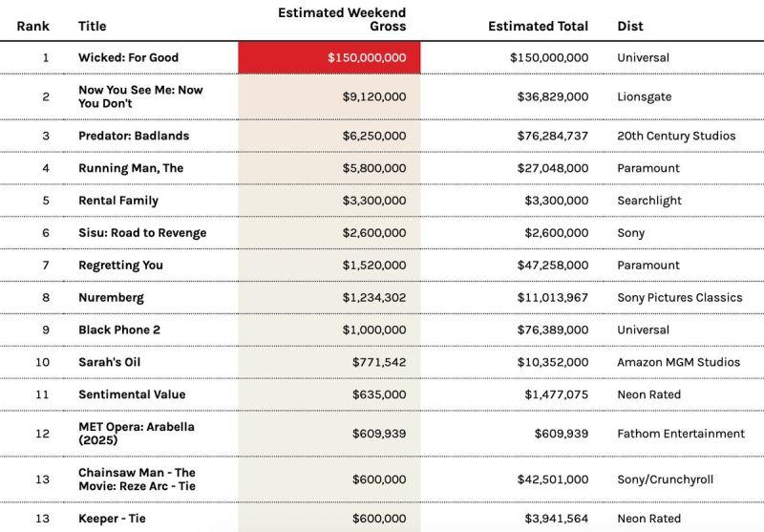Select MET Opera: Arabella (2025) title
The image size is (764, 532).
pyautogui.click(x=136, y=434)
